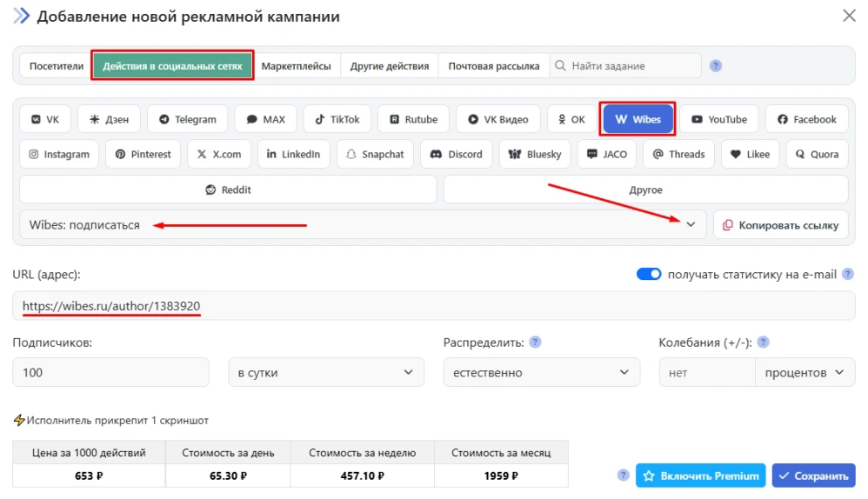
Task: Click the 65.30 ₽ daily cost cell
Action: pyautogui.click(x=228, y=476)
